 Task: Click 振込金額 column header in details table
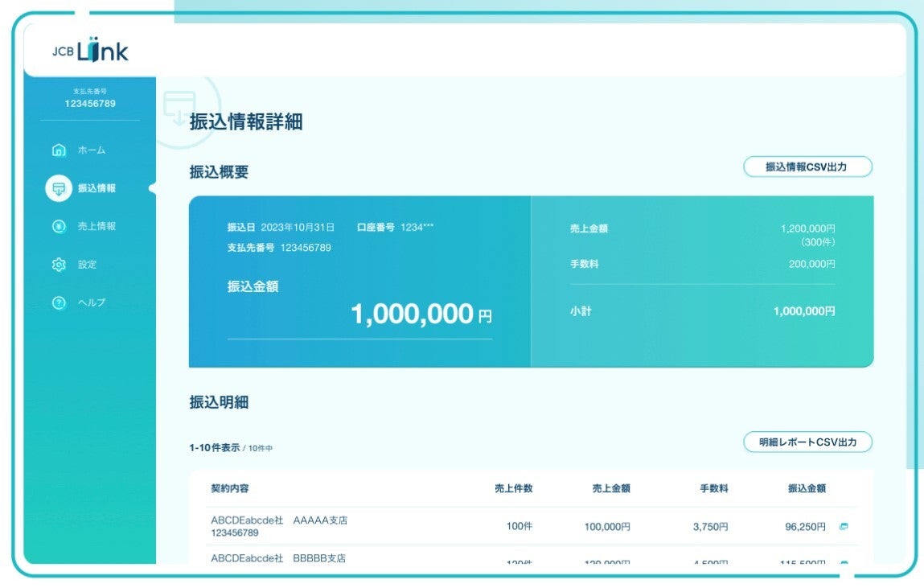point(807,488)
